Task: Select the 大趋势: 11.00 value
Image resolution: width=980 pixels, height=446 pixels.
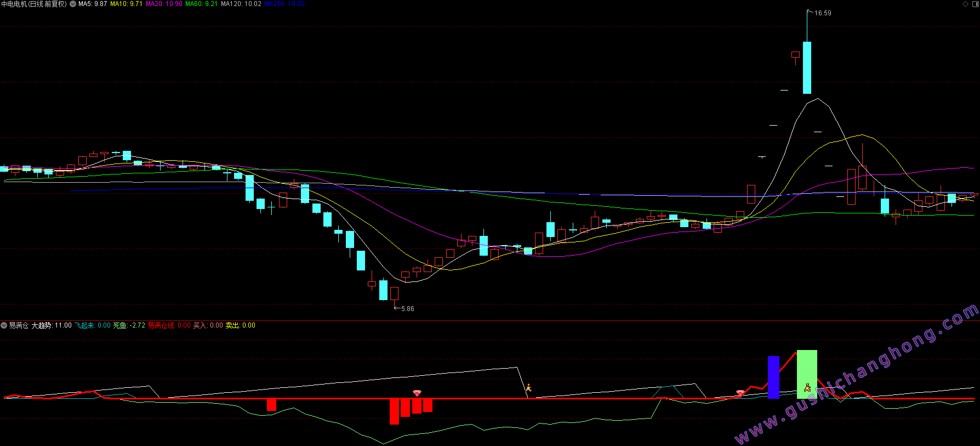Action: 52,325
